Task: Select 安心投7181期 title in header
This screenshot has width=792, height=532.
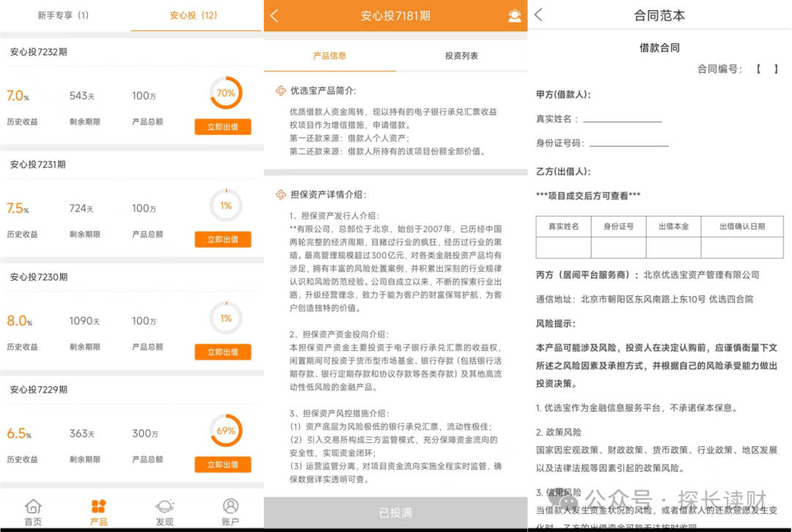Action: click(x=395, y=15)
